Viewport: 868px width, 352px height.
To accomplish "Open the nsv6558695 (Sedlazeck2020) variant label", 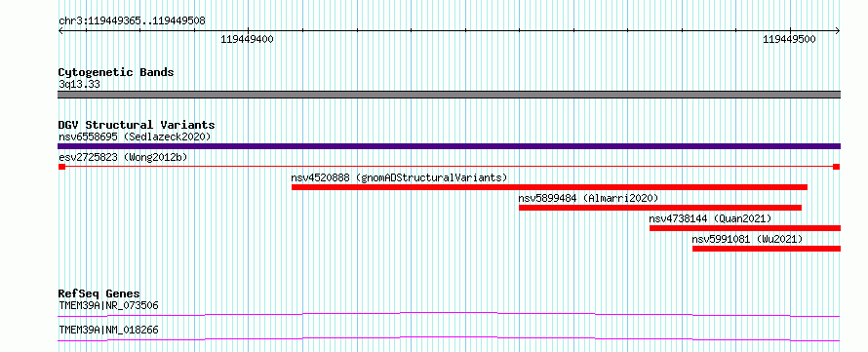I will (135, 137).
